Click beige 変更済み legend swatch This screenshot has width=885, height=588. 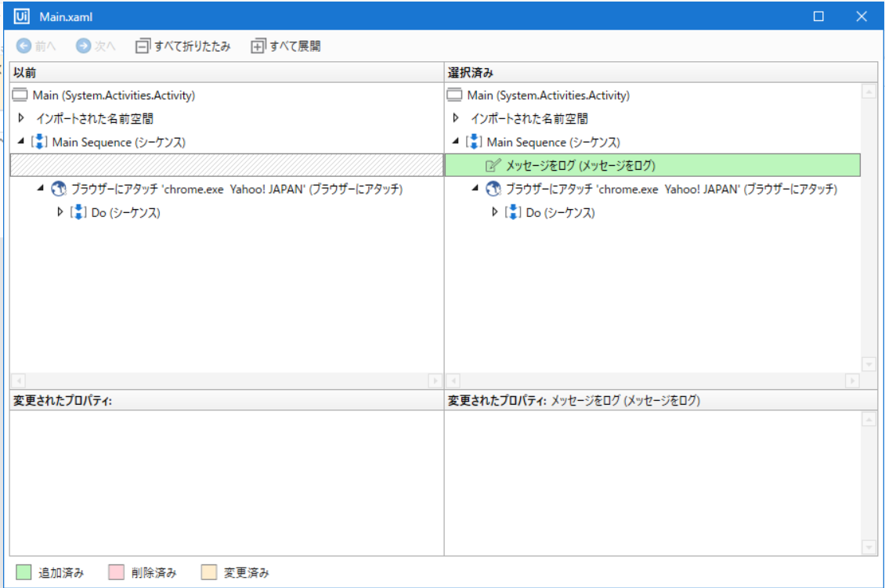tap(209, 572)
